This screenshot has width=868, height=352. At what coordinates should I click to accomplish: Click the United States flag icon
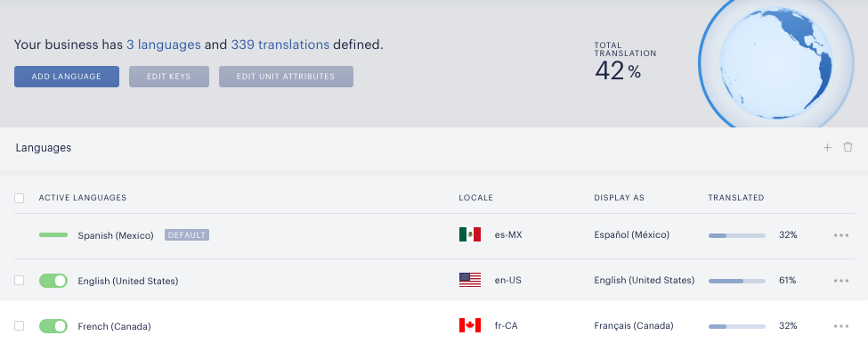(470, 280)
